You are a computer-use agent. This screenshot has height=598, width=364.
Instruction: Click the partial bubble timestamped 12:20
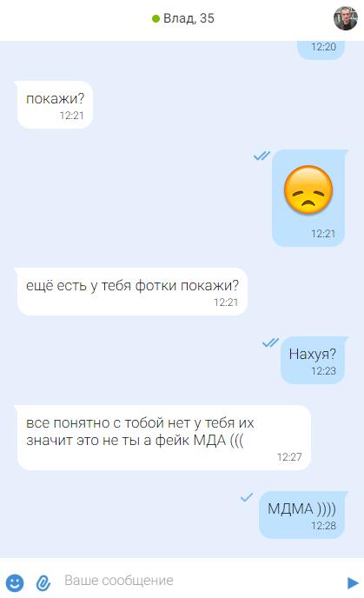coord(321,50)
